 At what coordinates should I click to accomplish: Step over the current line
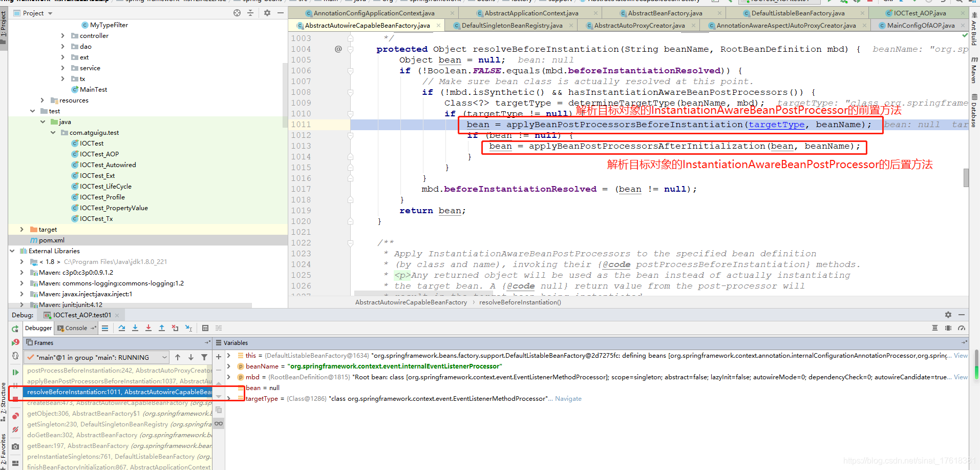[122, 328]
